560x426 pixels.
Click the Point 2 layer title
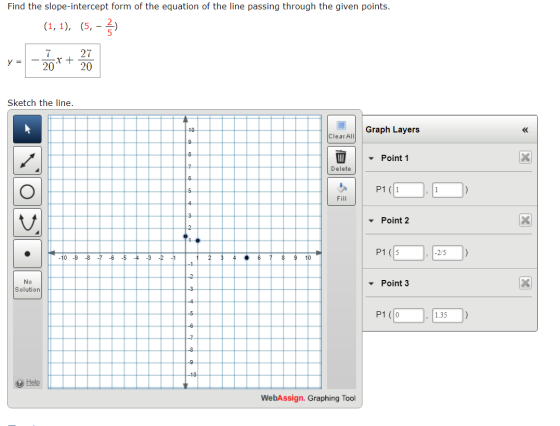pyautogui.click(x=395, y=221)
